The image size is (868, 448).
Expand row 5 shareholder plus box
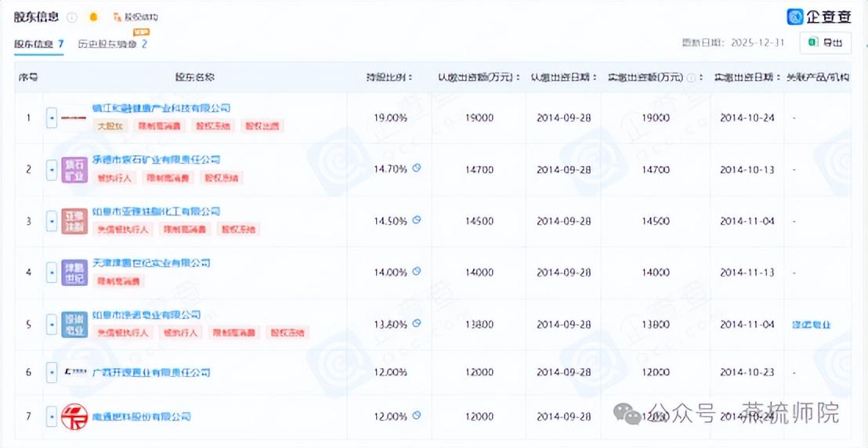[x=52, y=324]
